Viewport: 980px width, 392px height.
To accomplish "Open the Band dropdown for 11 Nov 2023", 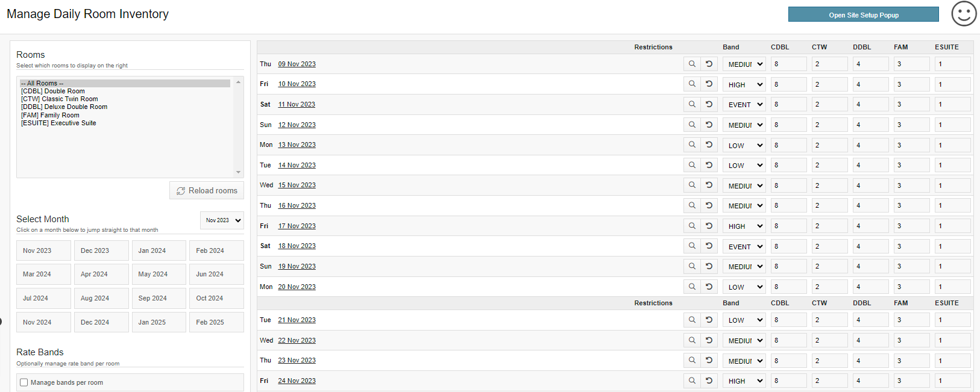I will pos(744,105).
